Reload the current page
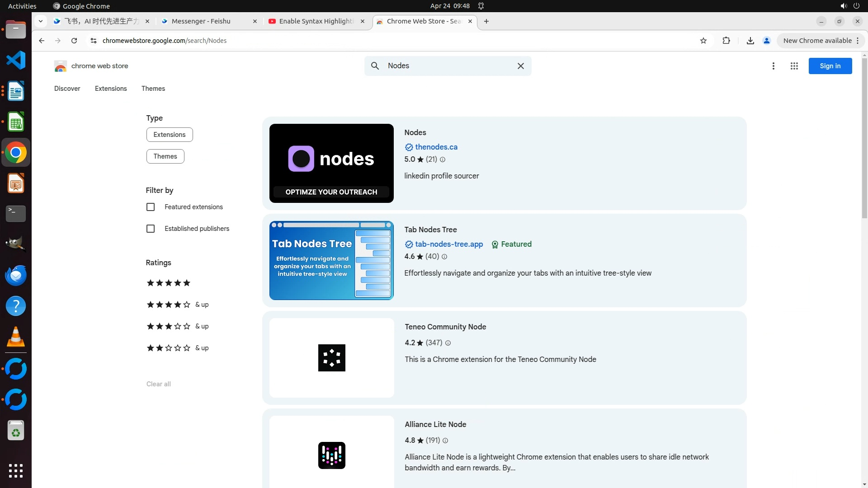Image resolution: width=868 pixels, height=488 pixels. (74, 41)
